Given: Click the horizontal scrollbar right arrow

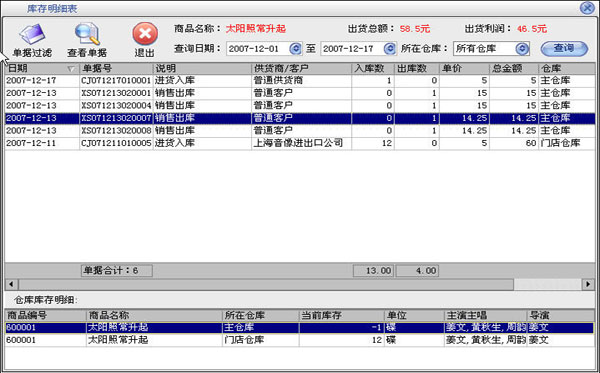Looking at the screenshot, I should [588, 284].
